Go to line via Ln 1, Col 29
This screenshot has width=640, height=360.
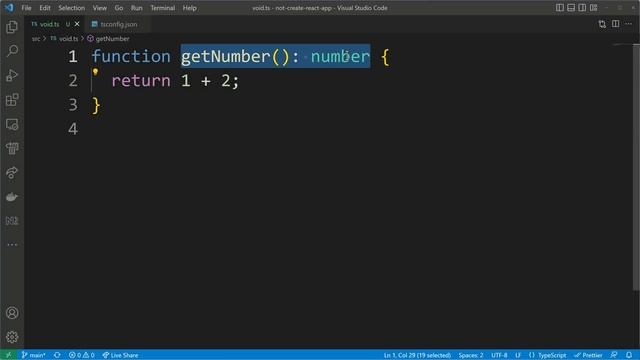point(417,355)
